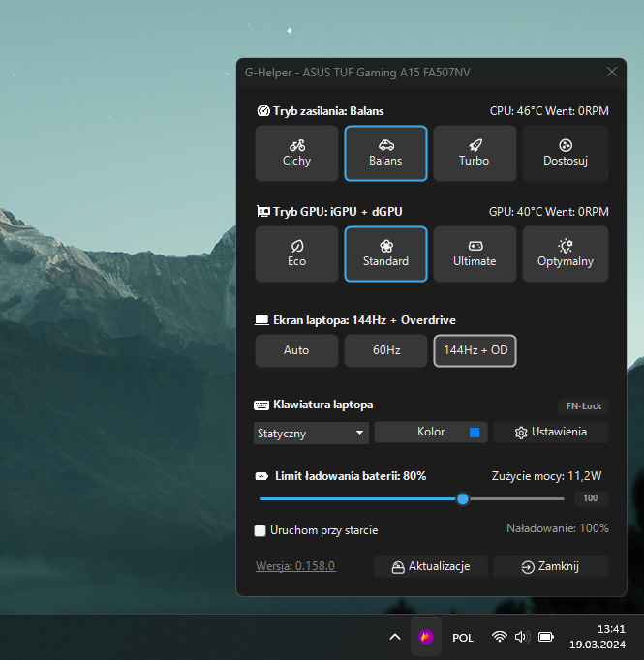The image size is (644, 660).
Task: Open the Statyczny backlight mode dropdown
Action: [311, 433]
